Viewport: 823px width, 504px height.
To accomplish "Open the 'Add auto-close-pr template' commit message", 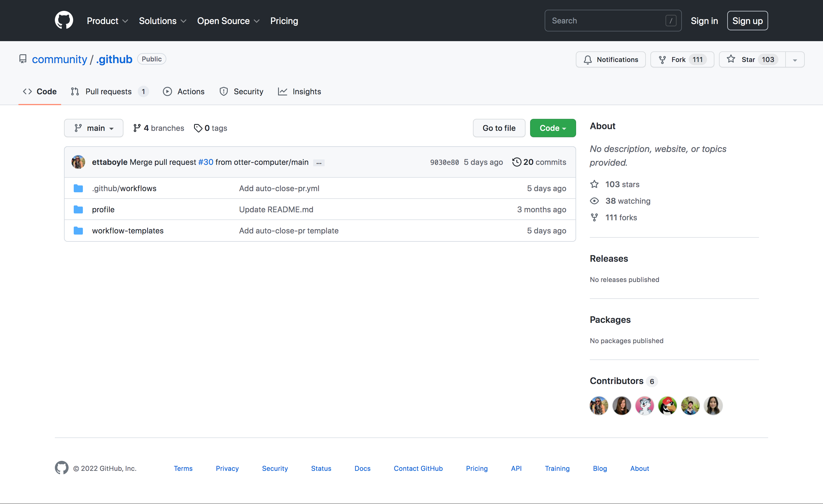I will pyautogui.click(x=289, y=231).
